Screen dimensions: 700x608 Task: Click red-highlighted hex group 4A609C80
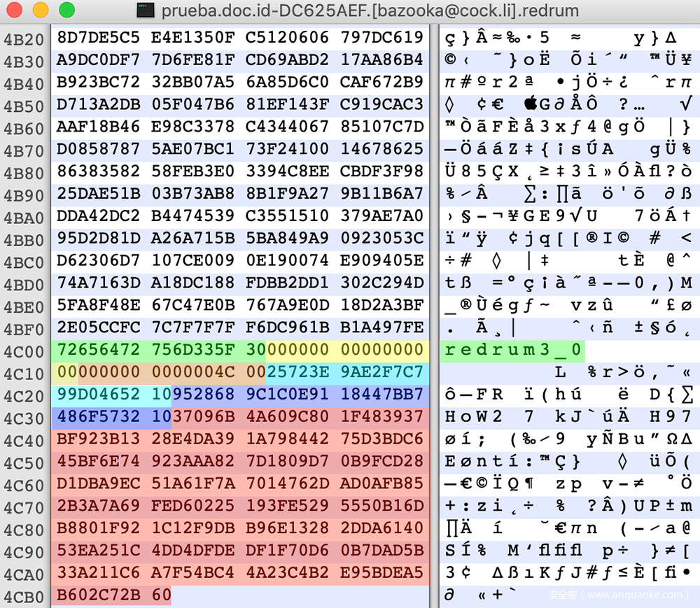coord(287,416)
